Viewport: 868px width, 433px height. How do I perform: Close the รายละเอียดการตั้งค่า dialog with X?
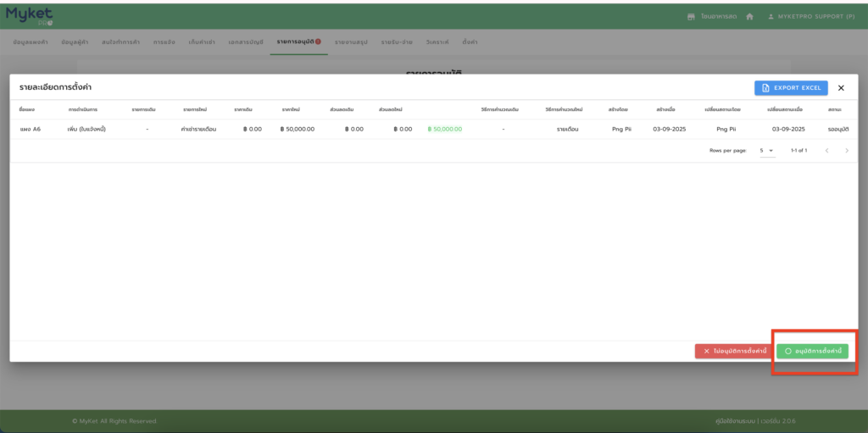pyautogui.click(x=841, y=88)
